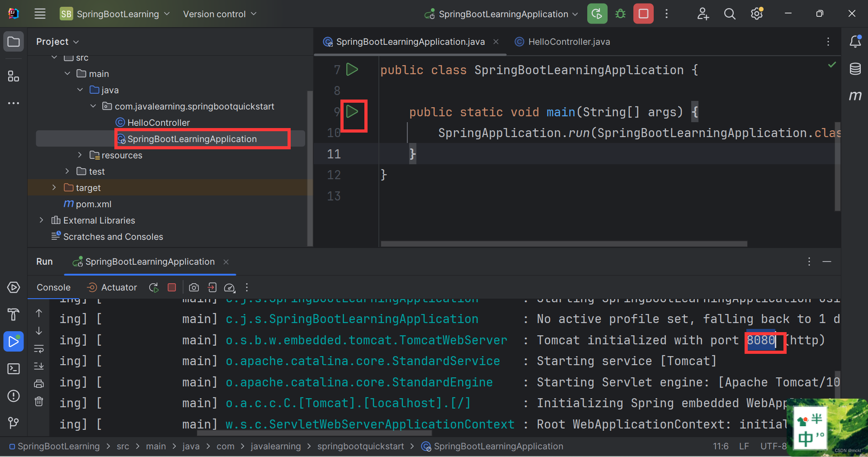
Task: Open run configuration SpringBootLearningApplication dropdown
Action: pos(501,14)
